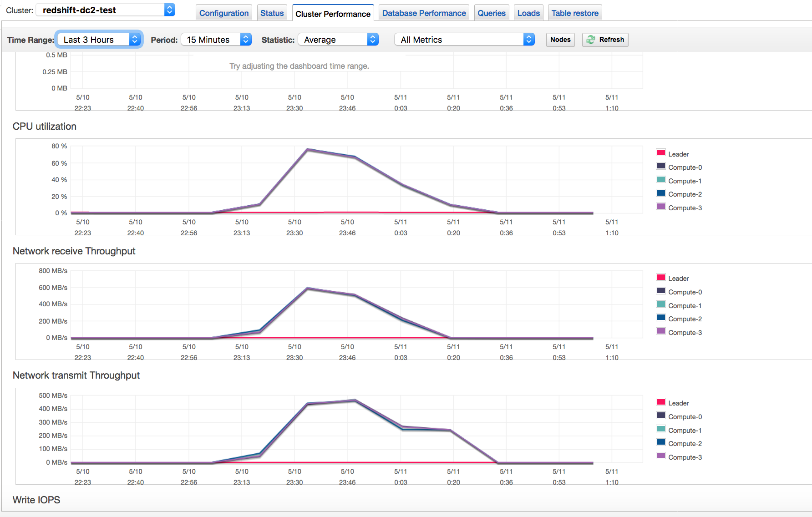Toggle Compute-2 swatch in Network receive legend
The height and width of the screenshot is (517, 812).
click(x=661, y=318)
